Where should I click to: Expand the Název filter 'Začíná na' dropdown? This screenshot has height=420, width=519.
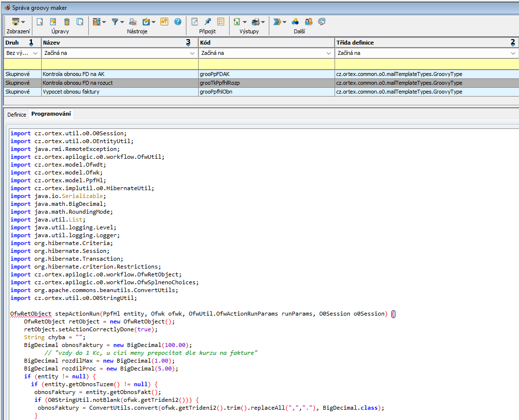192,53
